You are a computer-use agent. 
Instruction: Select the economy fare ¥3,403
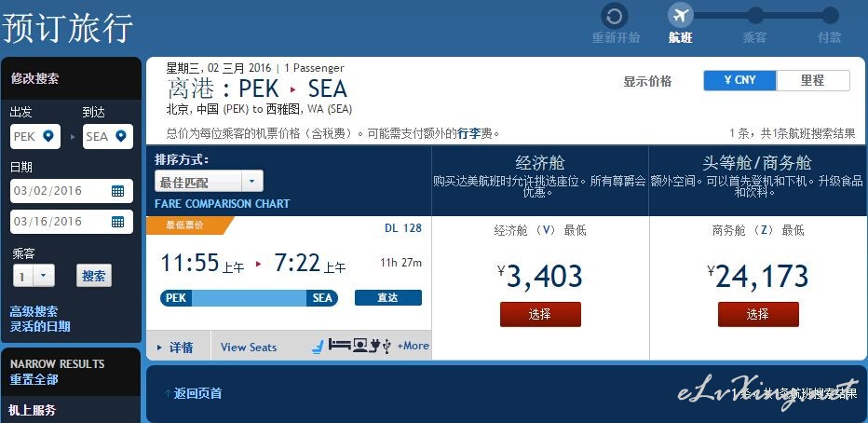point(540,314)
